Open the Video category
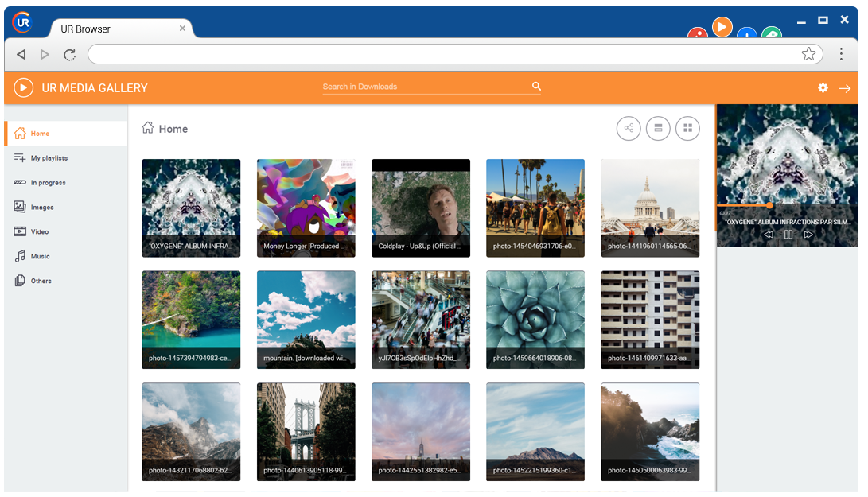Image resolution: width=868 pixels, height=497 pixels. coord(39,231)
